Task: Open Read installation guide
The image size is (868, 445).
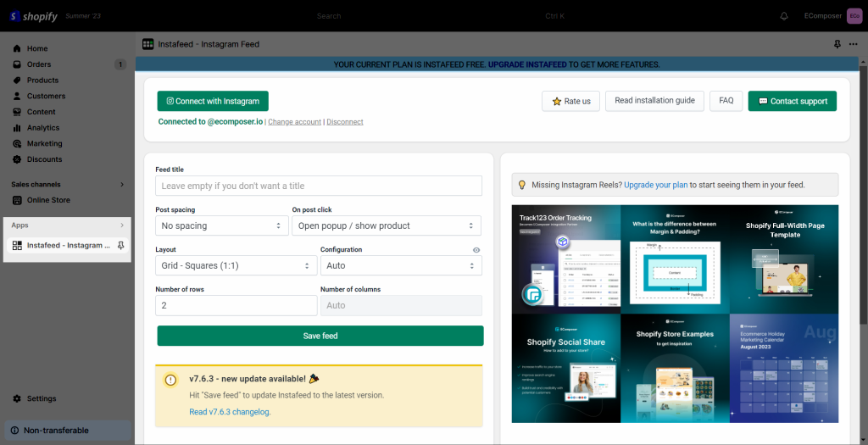Action: point(655,101)
